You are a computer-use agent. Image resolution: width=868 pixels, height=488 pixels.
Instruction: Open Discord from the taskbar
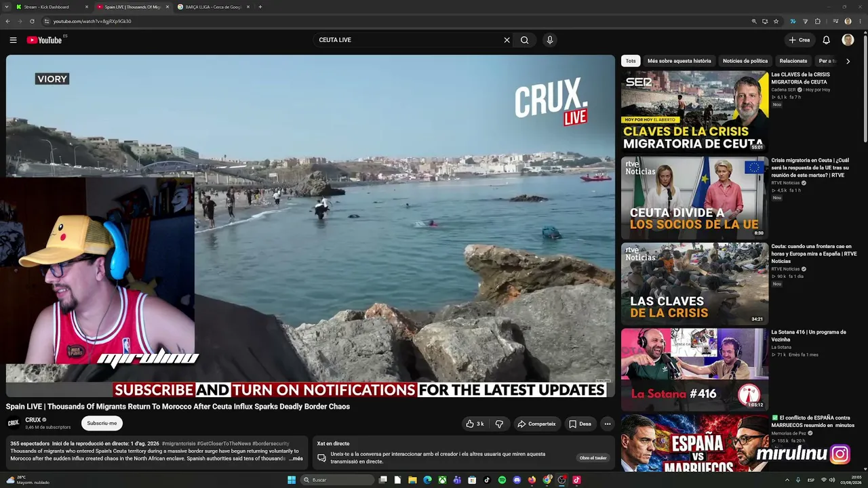[x=517, y=480]
